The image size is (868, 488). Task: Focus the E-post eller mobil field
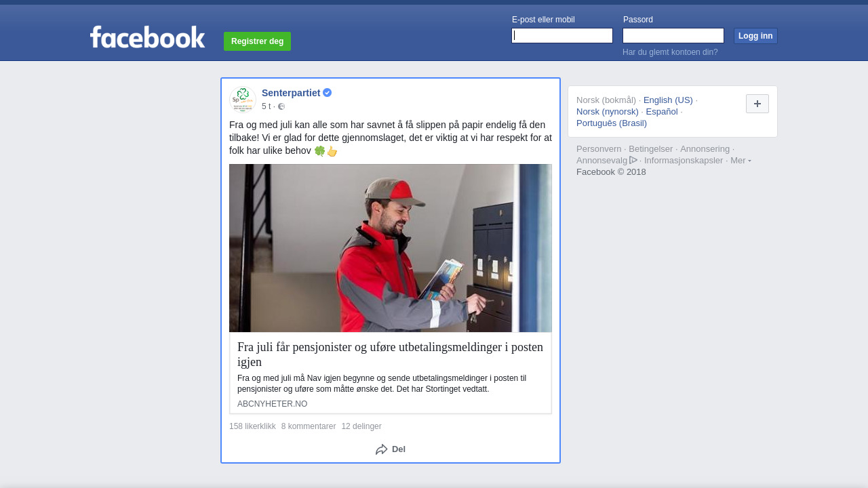562,36
